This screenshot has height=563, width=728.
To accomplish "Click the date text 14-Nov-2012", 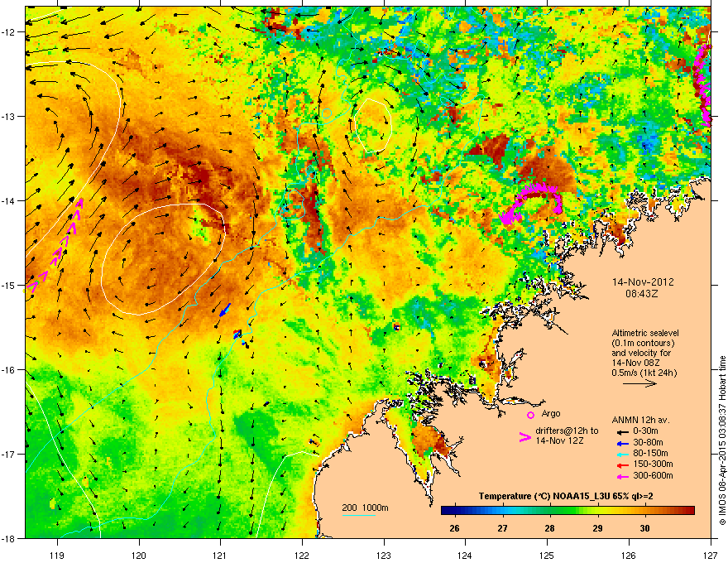I will click(643, 282).
